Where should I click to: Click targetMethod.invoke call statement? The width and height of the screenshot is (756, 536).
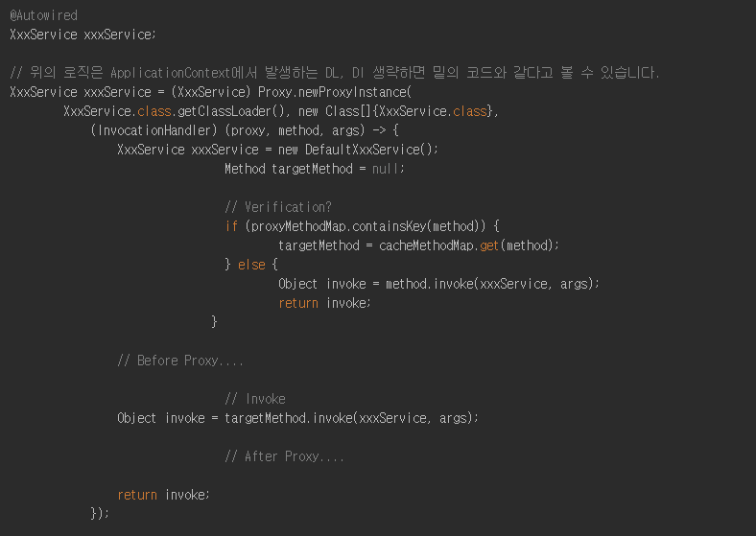297,418
